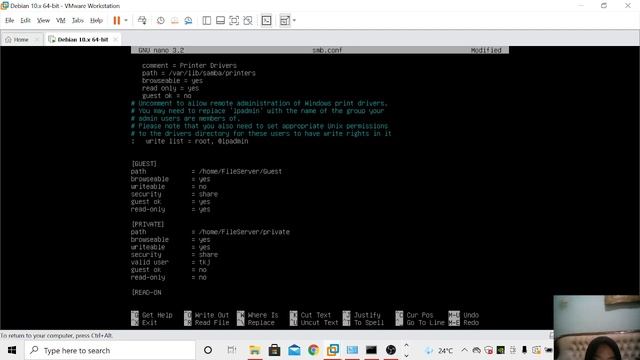This screenshot has height=360, width=640.
Task: Show hidden system tray icons chevron
Action: pos(464,350)
